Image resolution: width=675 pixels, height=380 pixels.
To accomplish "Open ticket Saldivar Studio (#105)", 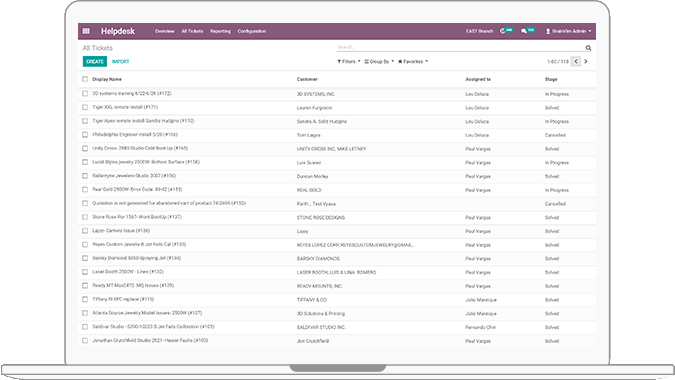I will point(153,327).
